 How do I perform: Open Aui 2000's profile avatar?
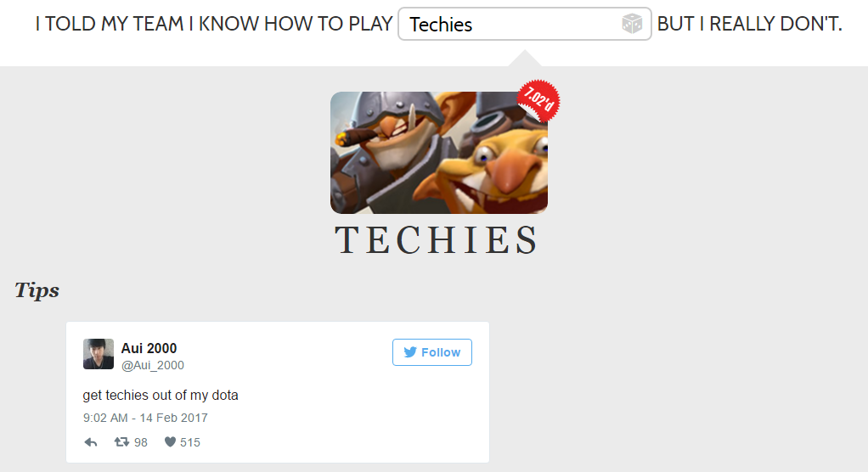[x=99, y=354]
